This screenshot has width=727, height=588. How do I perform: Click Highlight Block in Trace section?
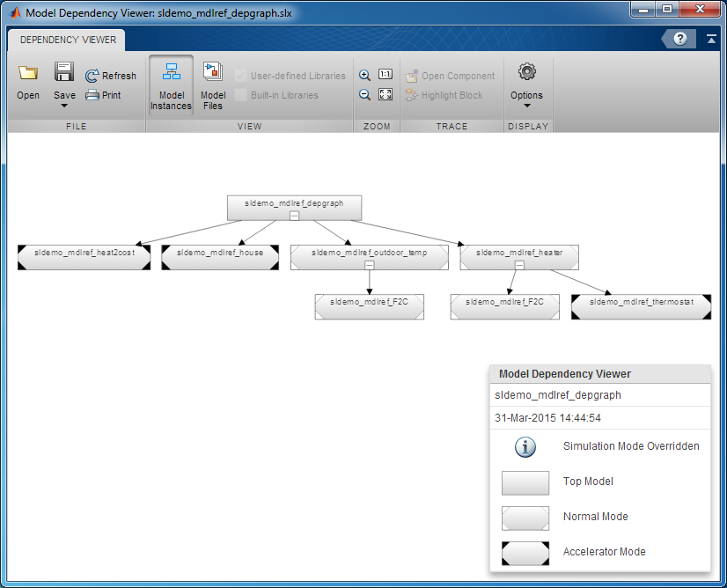(x=444, y=95)
